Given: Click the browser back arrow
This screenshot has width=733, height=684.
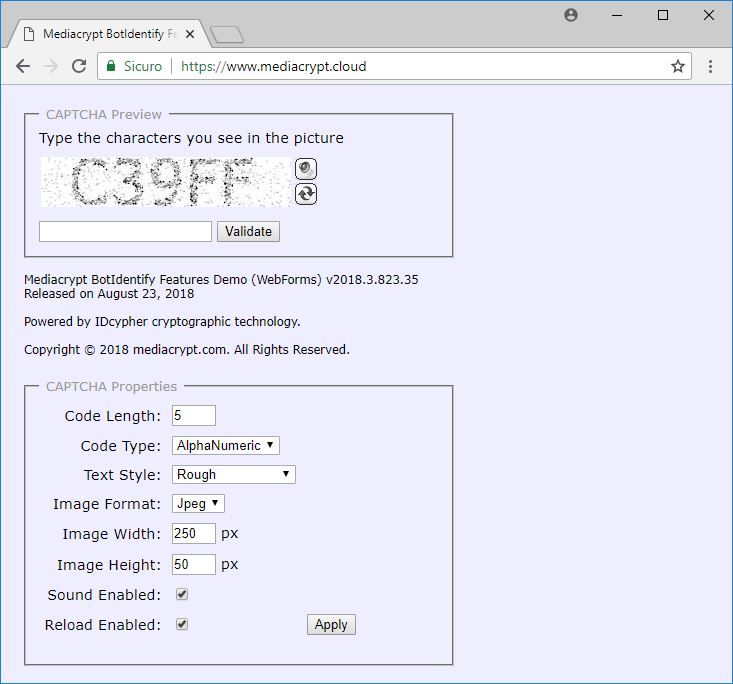Looking at the screenshot, I should 23,66.
